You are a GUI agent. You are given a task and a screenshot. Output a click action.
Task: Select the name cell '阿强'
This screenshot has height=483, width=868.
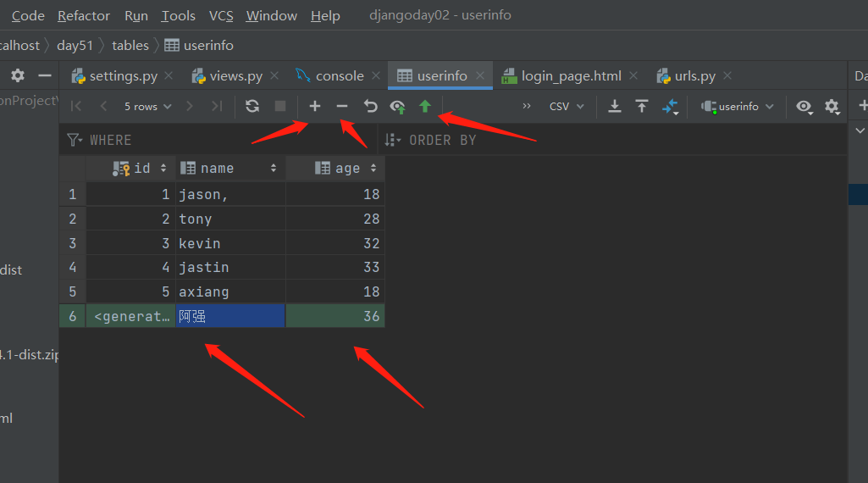point(230,316)
